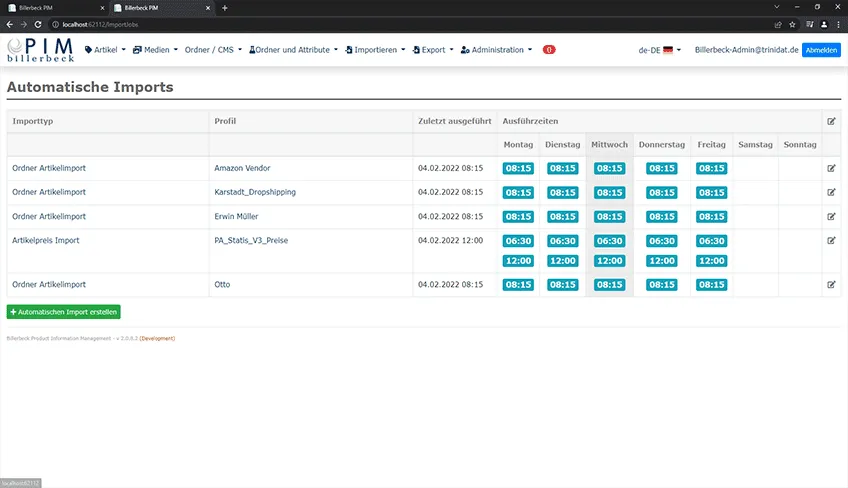This screenshot has width=848, height=488.
Task: Select the PA_Statis_V3_Preise profile cell
Action: (311, 250)
